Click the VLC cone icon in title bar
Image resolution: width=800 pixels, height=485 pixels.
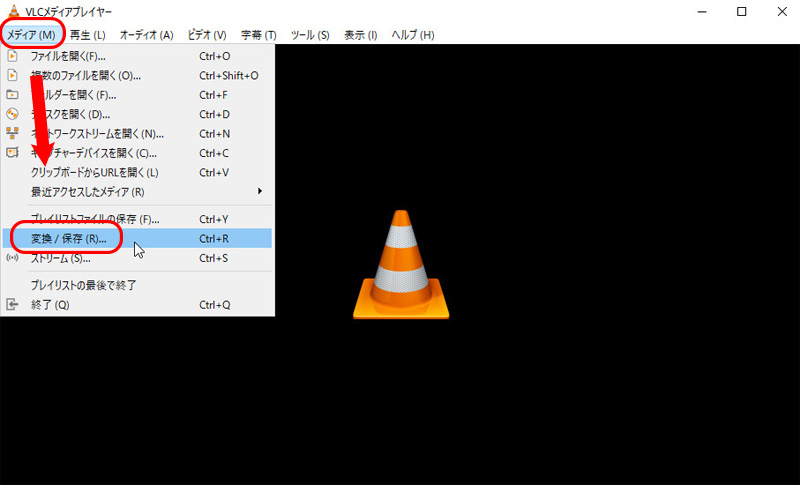point(14,11)
